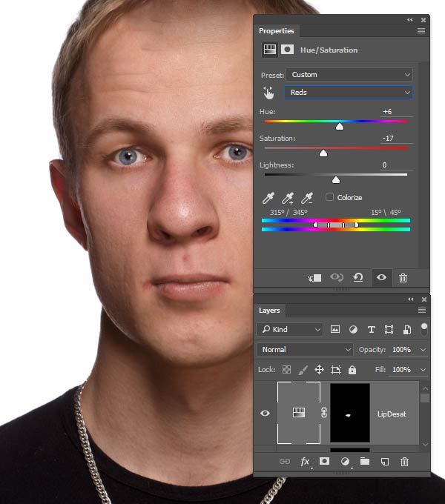Activate the targeted adjustment hand tool
The height and width of the screenshot is (504, 445).
coord(268,93)
